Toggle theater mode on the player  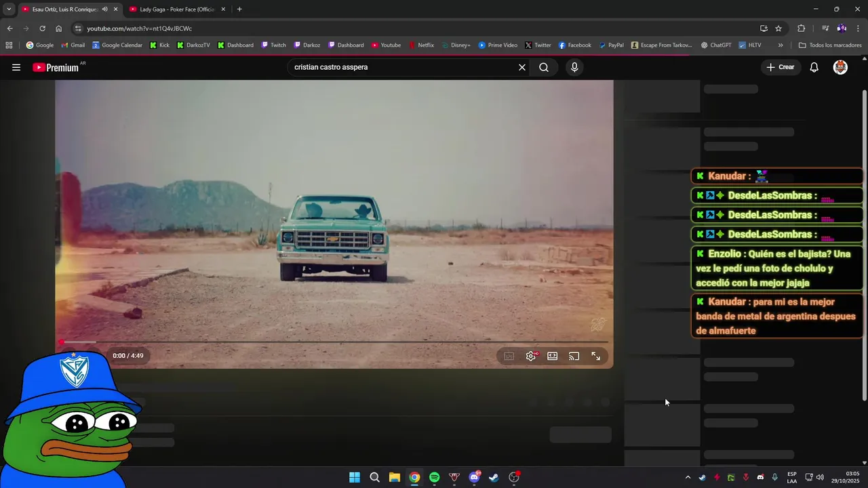tap(553, 356)
